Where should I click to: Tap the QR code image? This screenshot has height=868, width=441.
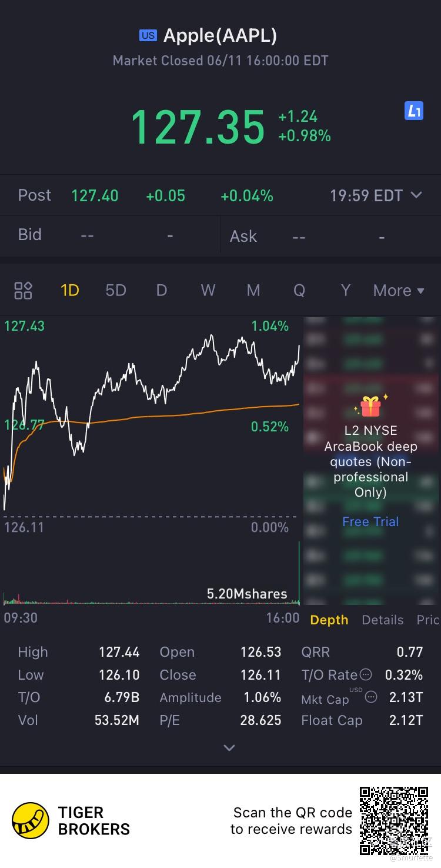tap(395, 820)
